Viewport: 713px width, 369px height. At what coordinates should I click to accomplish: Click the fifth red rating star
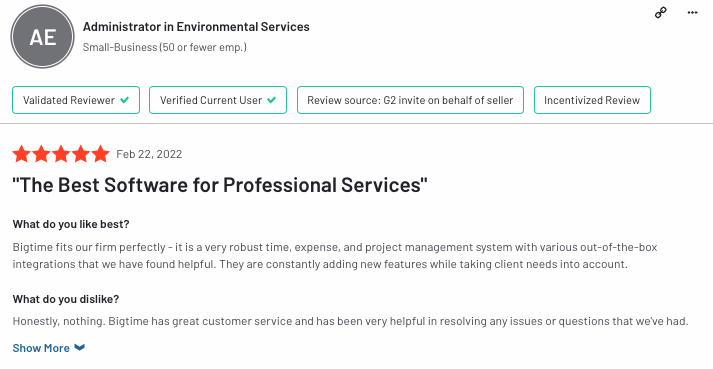click(x=100, y=154)
